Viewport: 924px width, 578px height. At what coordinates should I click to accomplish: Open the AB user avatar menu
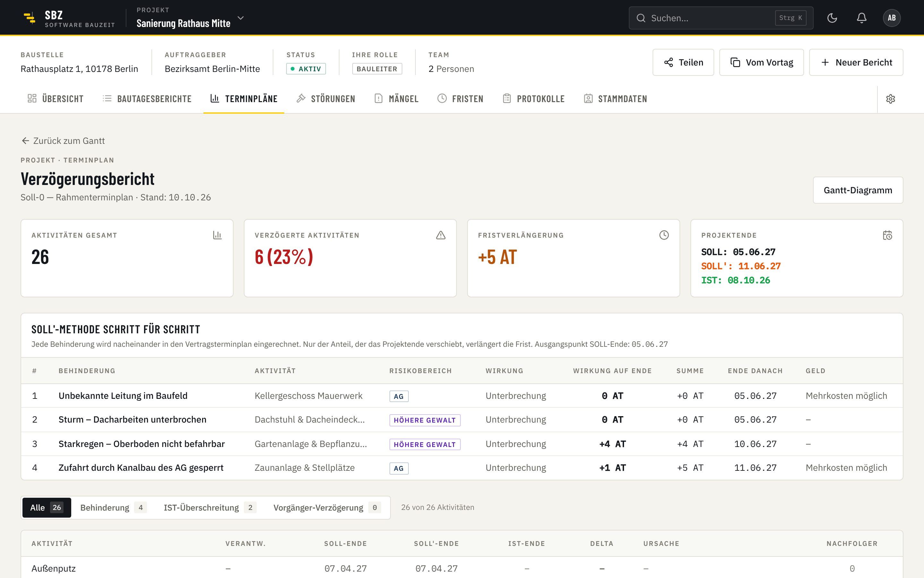point(892,18)
